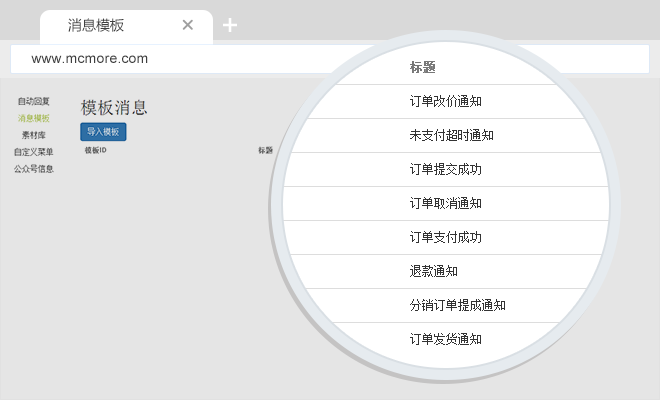This screenshot has width=660, height=400.
Task: Select the 订单改价通知 template row
Action: click(446, 102)
